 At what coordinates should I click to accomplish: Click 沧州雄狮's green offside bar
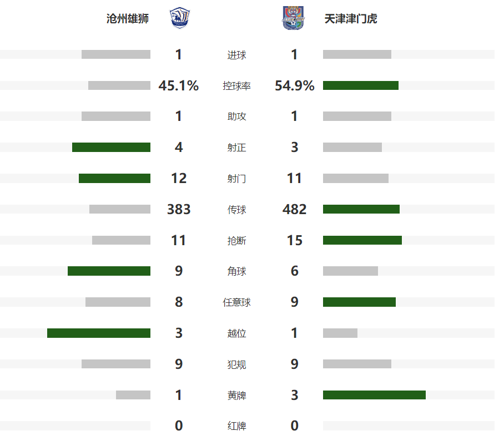[99, 333]
